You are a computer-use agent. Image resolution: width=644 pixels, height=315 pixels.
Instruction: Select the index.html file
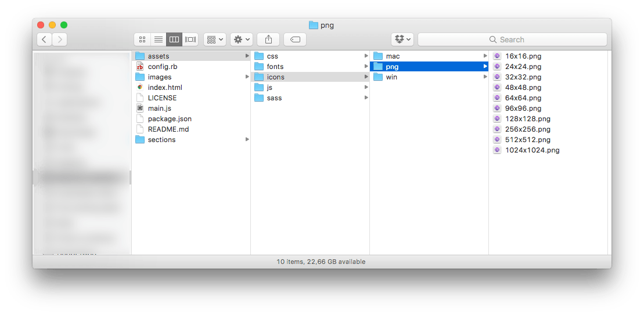[x=192, y=88]
